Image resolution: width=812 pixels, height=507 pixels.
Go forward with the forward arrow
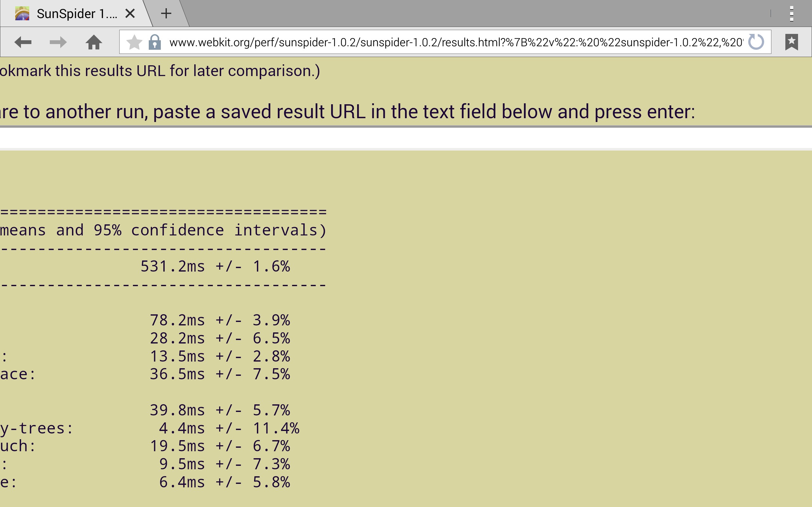[x=58, y=42]
